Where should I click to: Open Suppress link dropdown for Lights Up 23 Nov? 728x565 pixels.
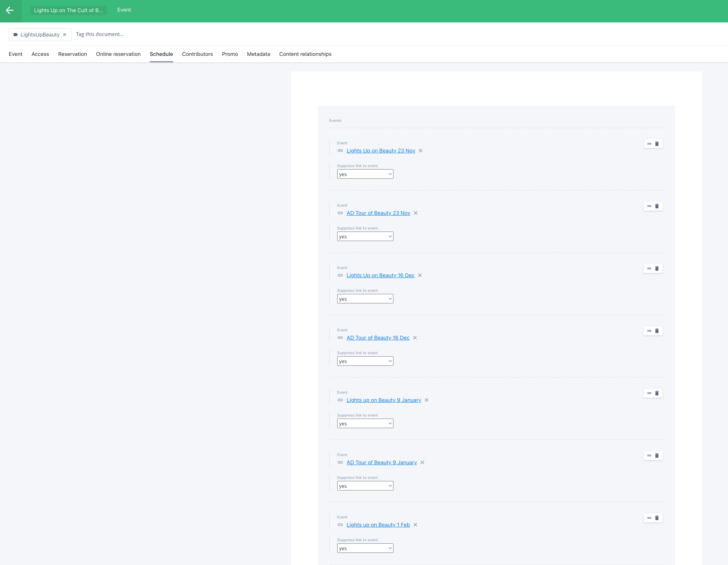coord(365,174)
